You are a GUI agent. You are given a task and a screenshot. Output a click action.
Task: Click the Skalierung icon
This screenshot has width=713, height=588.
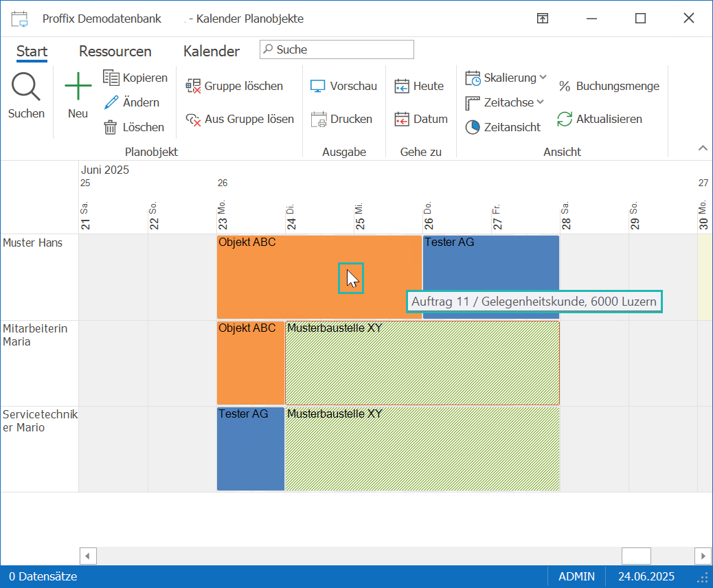tap(473, 78)
